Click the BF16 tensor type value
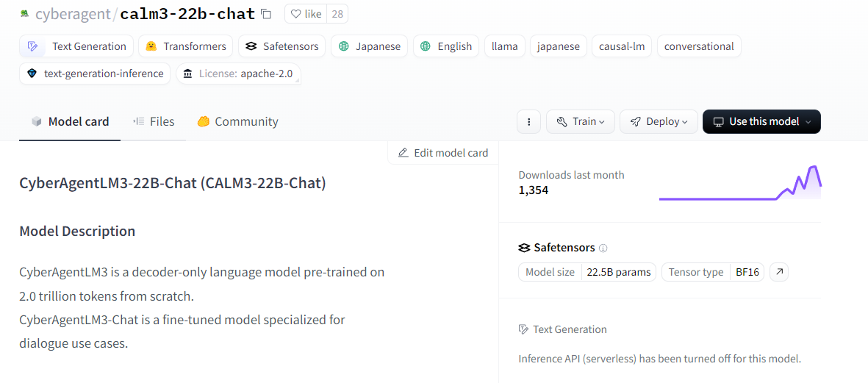The height and width of the screenshot is (383, 868). (x=746, y=272)
